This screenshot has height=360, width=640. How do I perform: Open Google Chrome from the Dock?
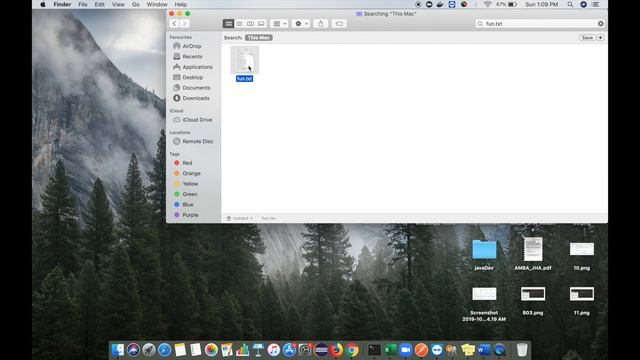point(352,350)
